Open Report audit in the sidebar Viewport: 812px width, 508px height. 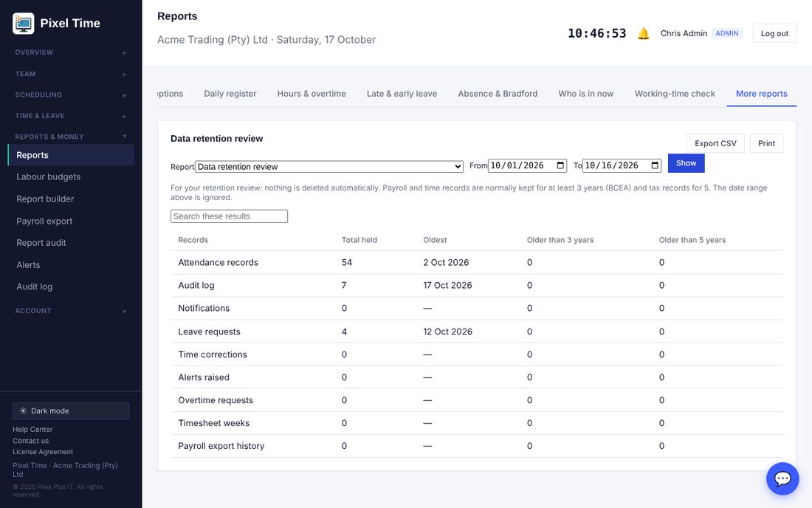click(x=71, y=243)
